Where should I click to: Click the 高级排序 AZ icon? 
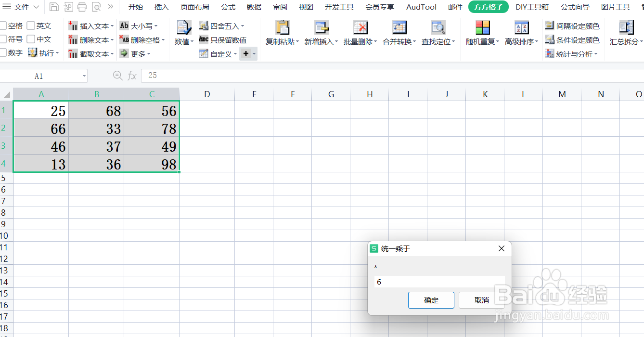pyautogui.click(x=521, y=27)
